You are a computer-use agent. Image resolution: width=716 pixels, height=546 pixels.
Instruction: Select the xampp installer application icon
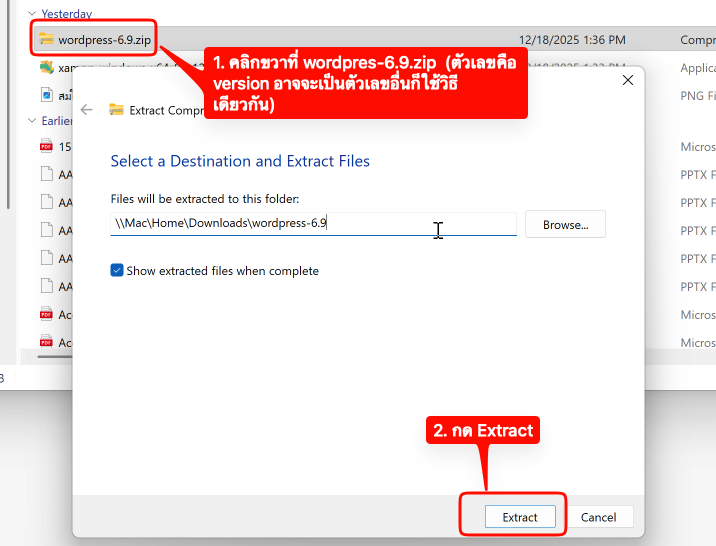[46, 68]
